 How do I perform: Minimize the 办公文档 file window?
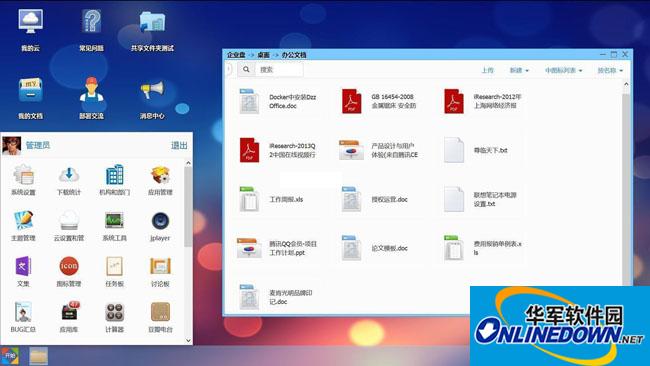coord(603,54)
